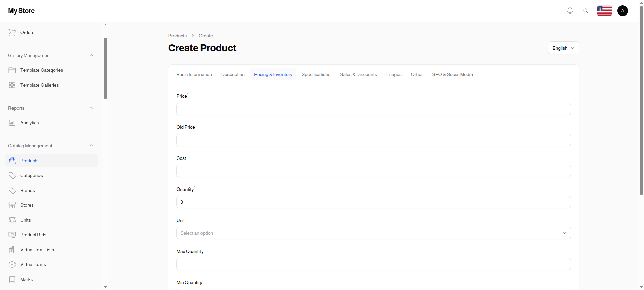
Task: Focus the Price input field
Action: [373, 109]
